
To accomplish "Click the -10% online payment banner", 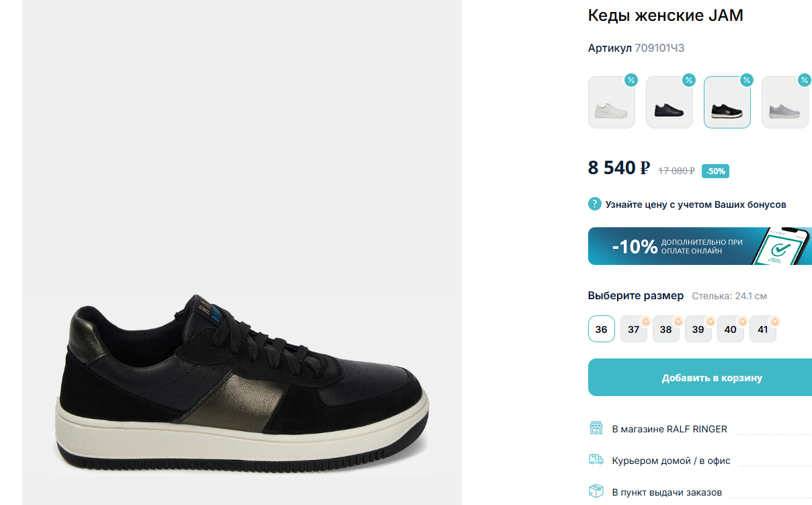I will click(700, 246).
